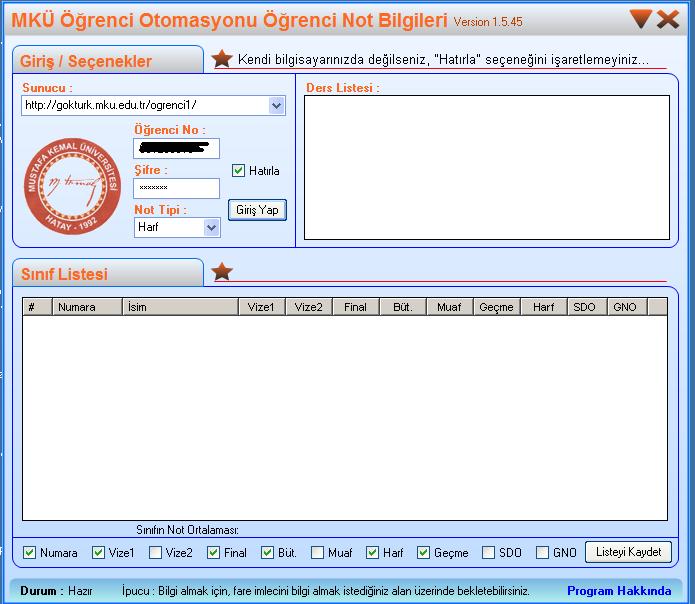
Task: Click the Vize2 column header
Action: [309, 307]
